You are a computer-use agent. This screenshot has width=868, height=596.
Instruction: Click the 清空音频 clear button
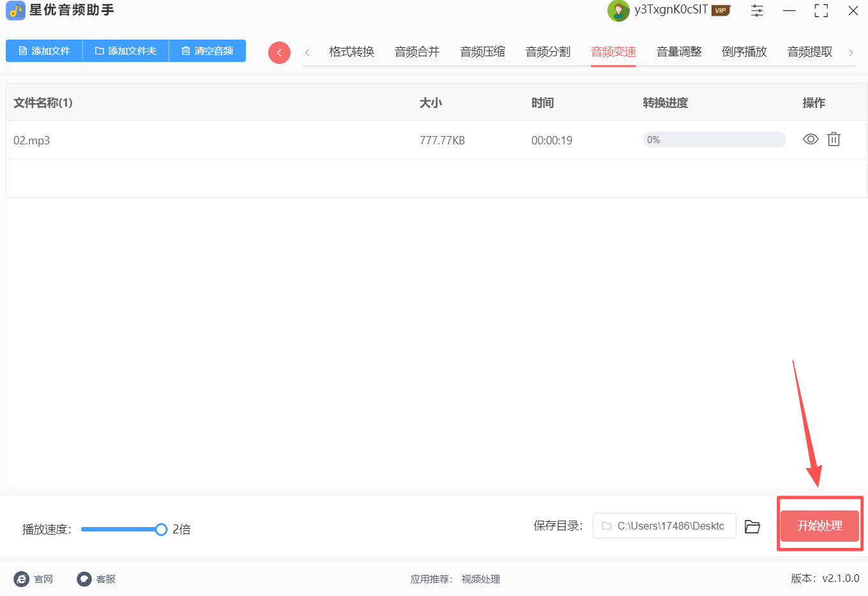point(207,51)
